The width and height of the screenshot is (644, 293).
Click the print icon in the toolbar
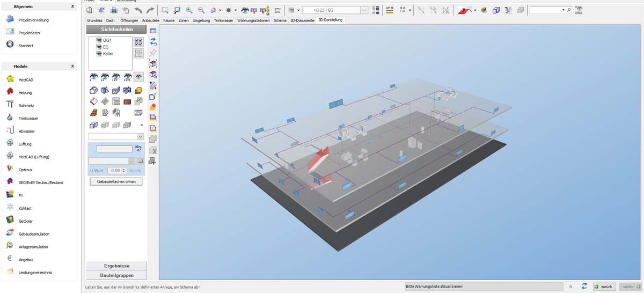[x=113, y=10]
